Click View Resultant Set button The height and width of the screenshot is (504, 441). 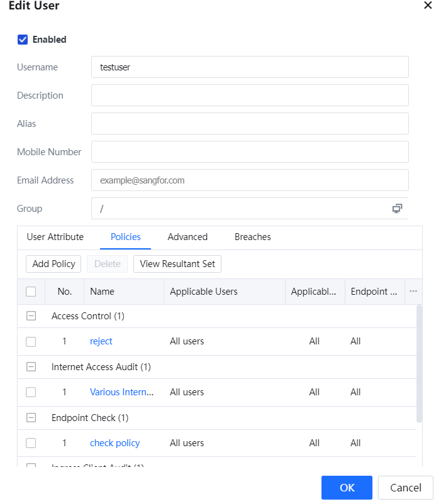coord(177,264)
